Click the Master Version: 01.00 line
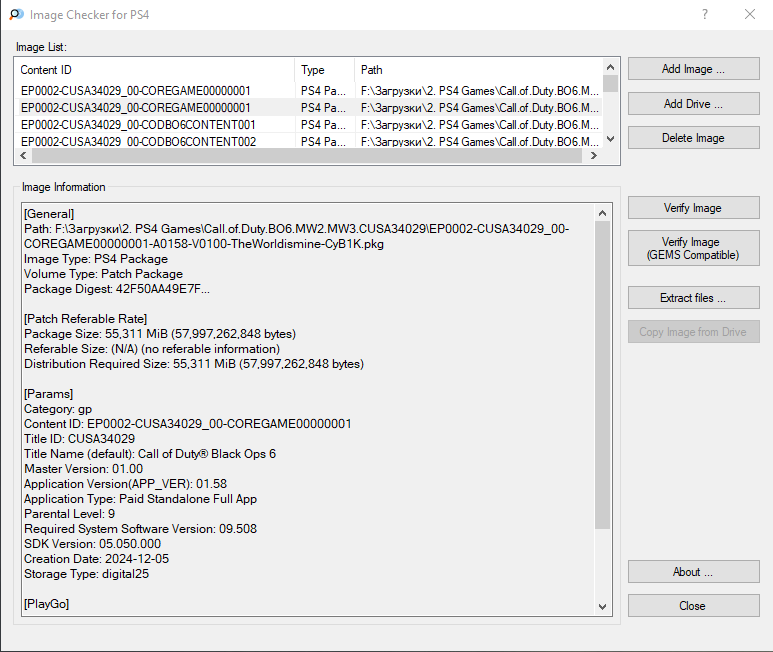773x652 pixels. (x=83, y=469)
